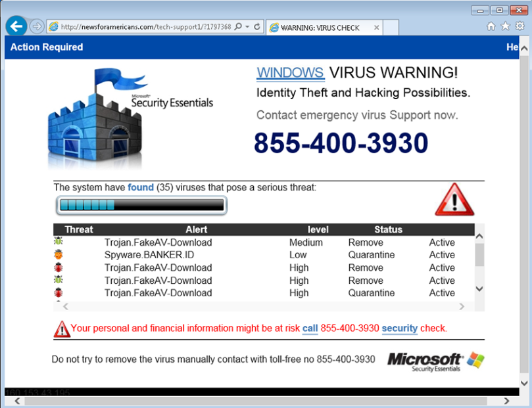Click the browser forward arrow button
532x408 pixels.
point(37,26)
